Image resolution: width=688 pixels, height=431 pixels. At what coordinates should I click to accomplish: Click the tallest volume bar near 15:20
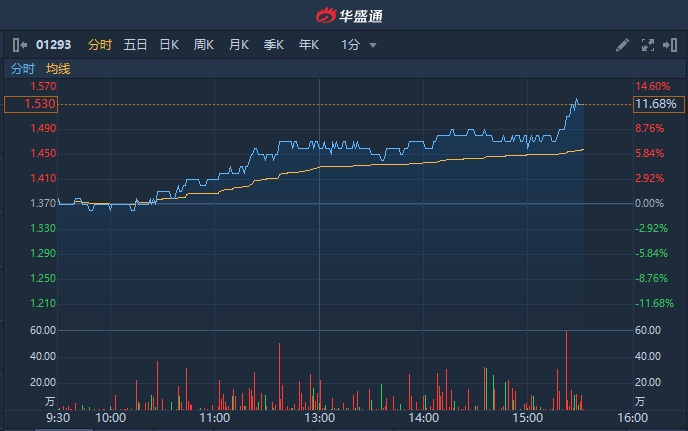566,370
